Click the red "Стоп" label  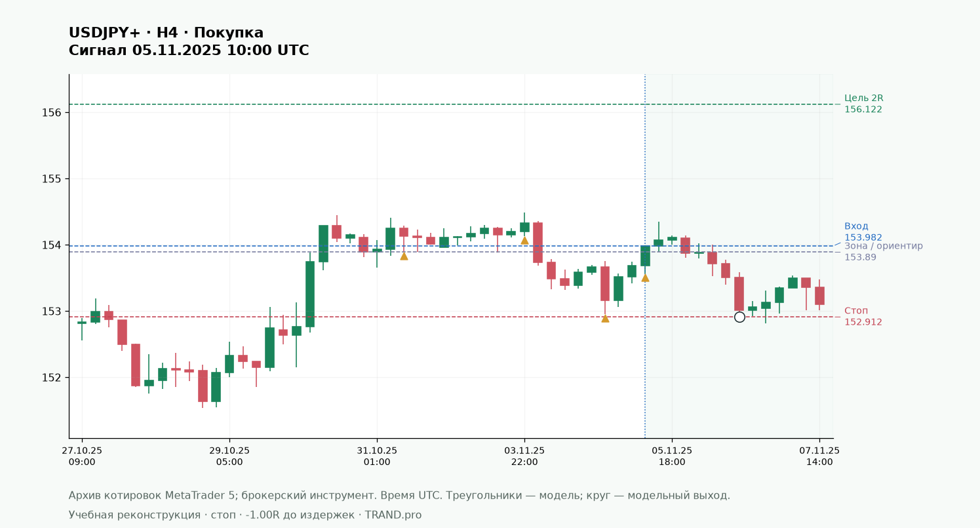click(x=856, y=311)
